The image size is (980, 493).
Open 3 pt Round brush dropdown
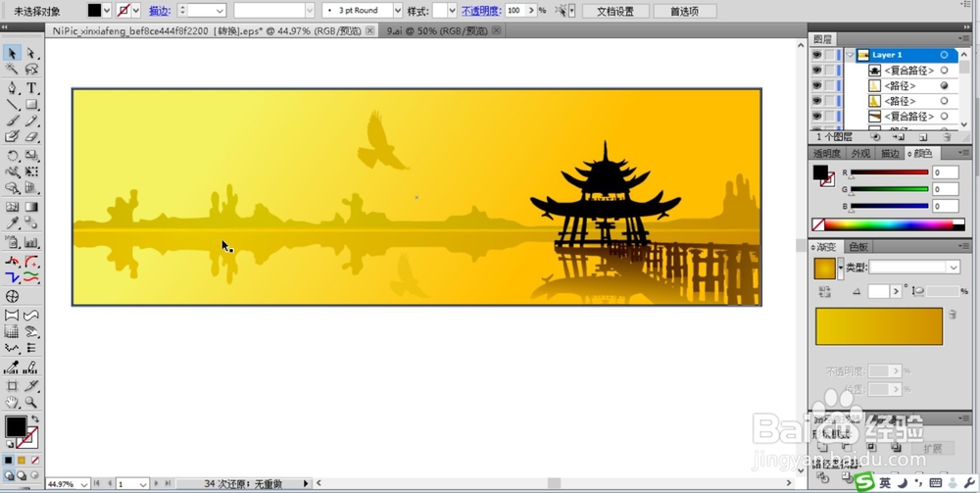click(398, 11)
